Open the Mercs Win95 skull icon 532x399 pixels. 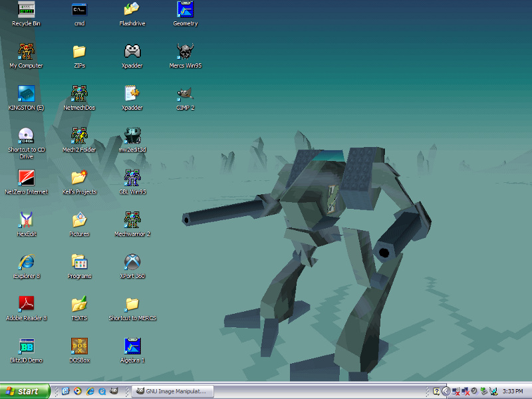[186, 51]
